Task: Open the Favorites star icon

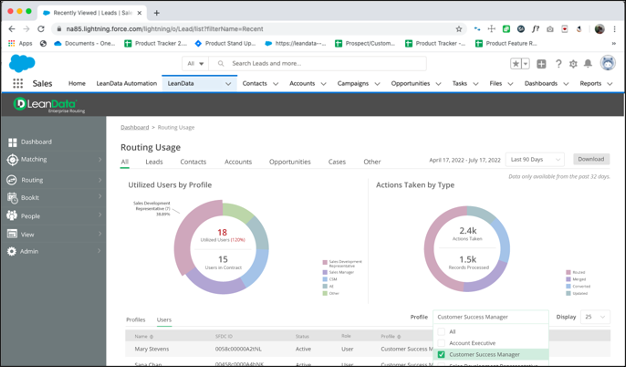Action: click(x=516, y=63)
